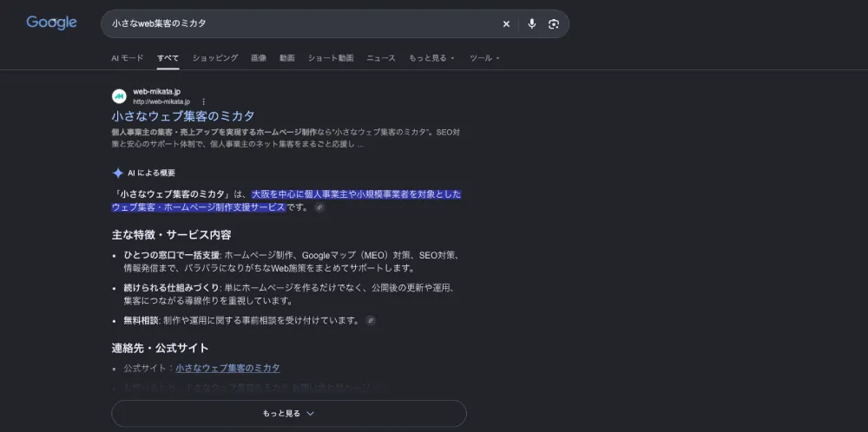
Task: Click the highlighted 大阪を中心に summary text
Action: pyautogui.click(x=286, y=200)
